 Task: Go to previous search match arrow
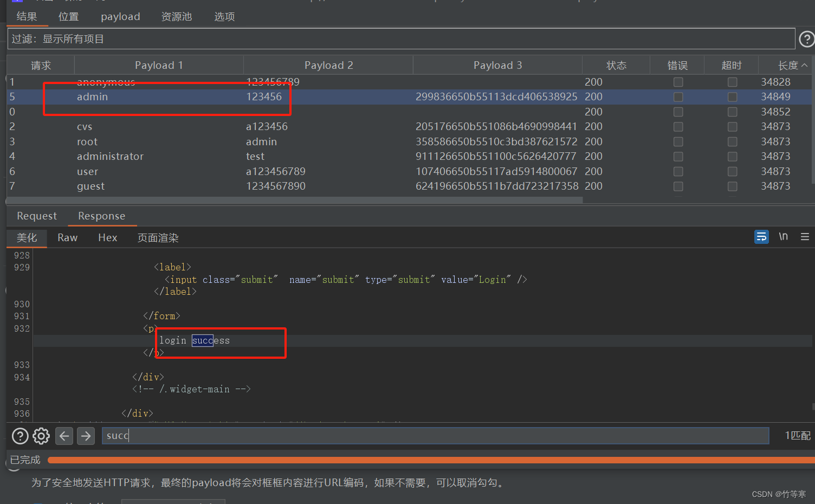click(64, 436)
